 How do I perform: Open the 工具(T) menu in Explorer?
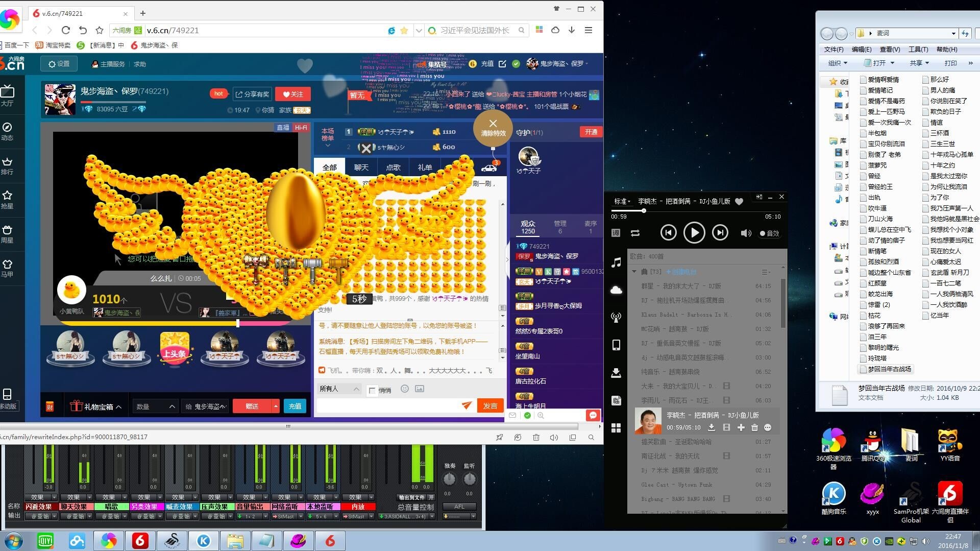[918, 49]
